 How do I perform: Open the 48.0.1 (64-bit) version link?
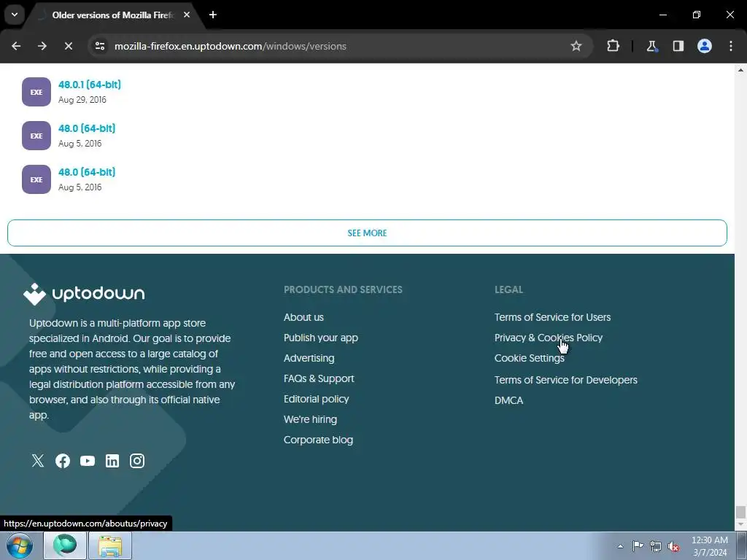(90, 85)
